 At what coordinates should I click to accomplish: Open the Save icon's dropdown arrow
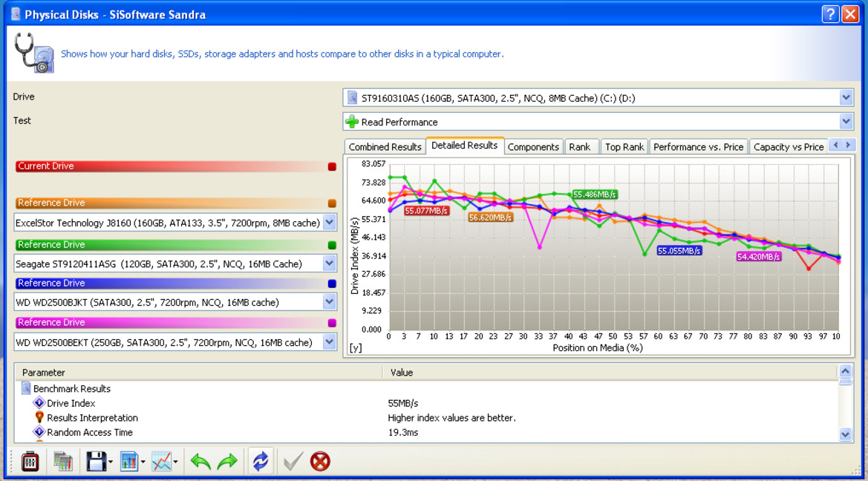pyautogui.click(x=111, y=461)
